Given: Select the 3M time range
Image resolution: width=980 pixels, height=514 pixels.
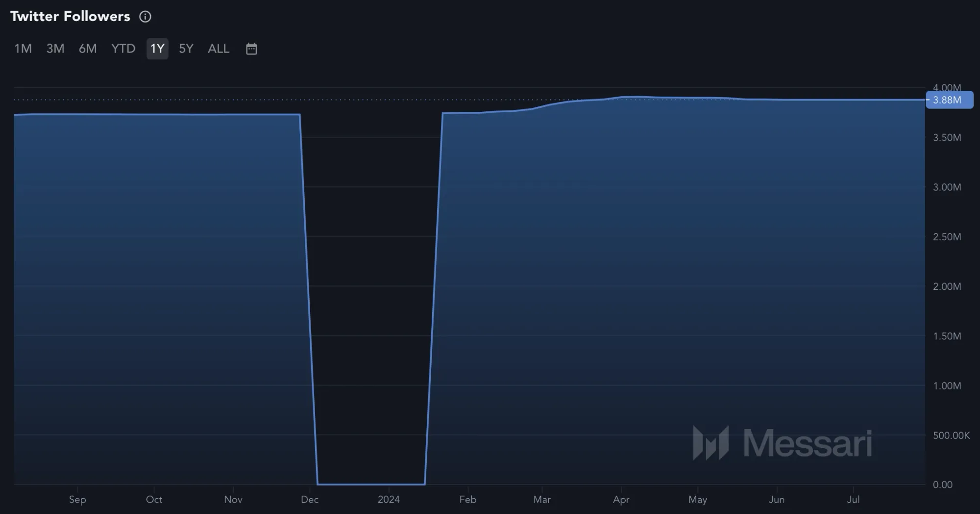Looking at the screenshot, I should (55, 49).
